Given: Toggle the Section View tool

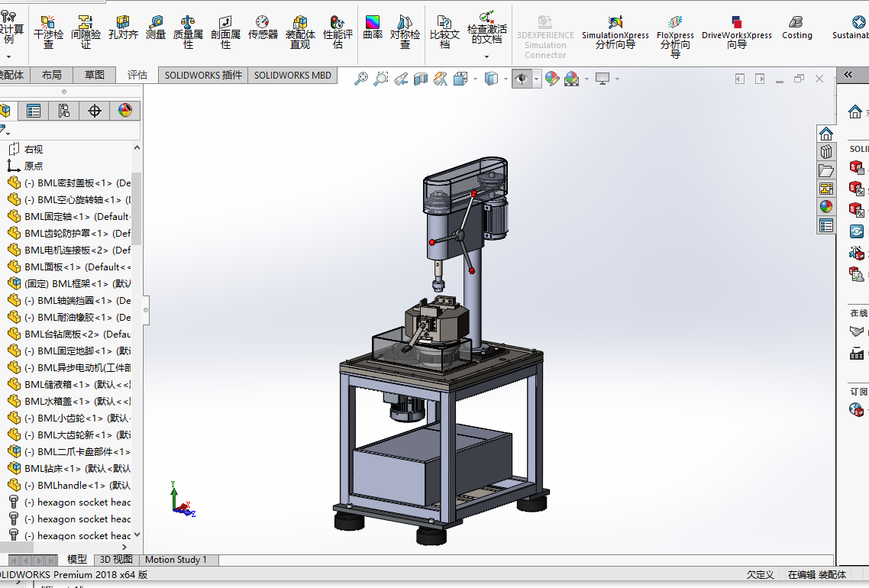Looking at the screenshot, I should 421,79.
